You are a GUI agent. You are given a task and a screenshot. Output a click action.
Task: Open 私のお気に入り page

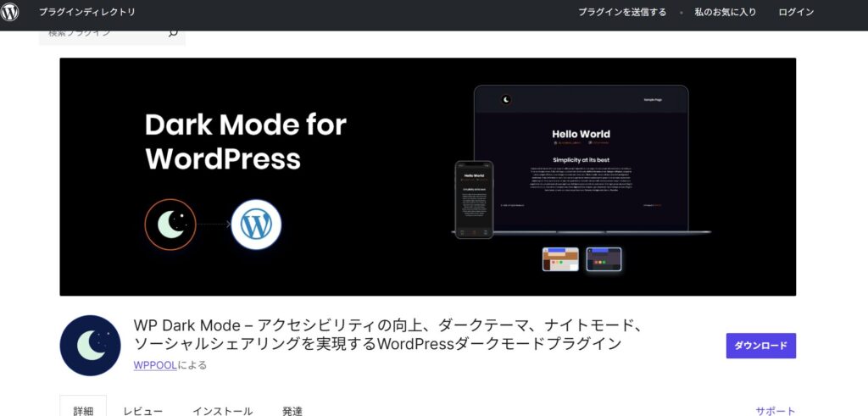click(726, 12)
